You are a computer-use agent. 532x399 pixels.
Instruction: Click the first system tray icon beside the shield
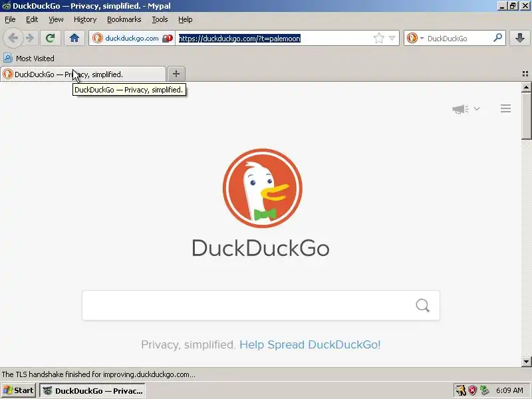[x=460, y=390]
